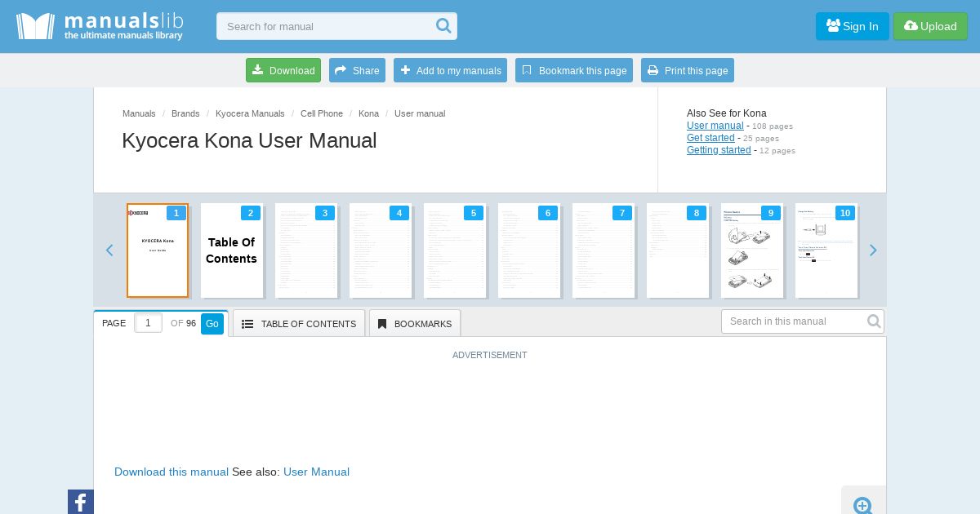Screen dimensions: 980x514
Task: Click the page number input field
Action: pyautogui.click(x=148, y=323)
